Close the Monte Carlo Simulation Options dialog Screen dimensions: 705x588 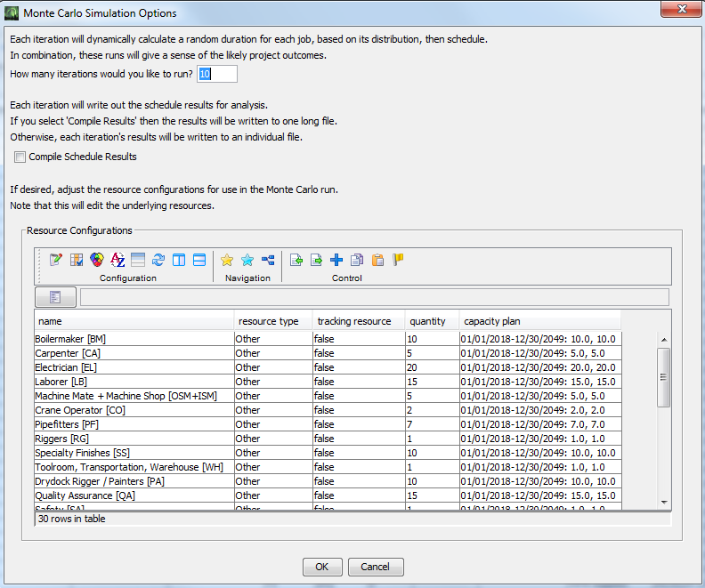coord(681,9)
